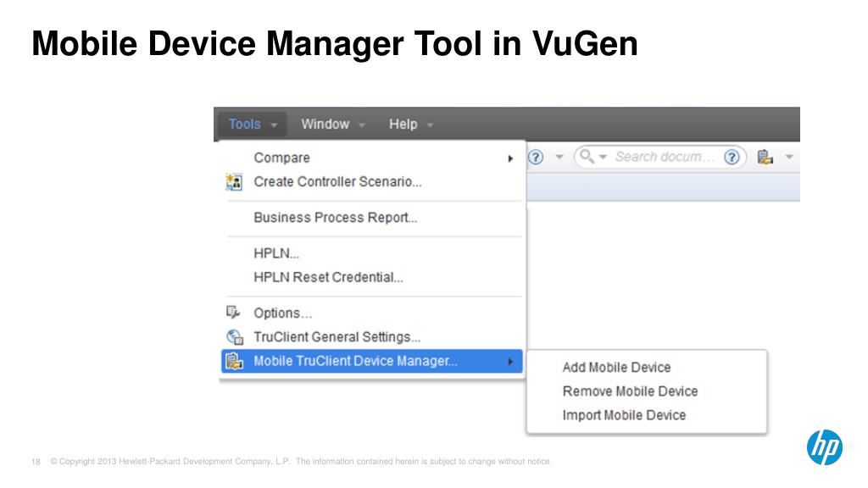
Task: Click the Tools menu dropdown arrow
Action: pyautogui.click(x=274, y=125)
